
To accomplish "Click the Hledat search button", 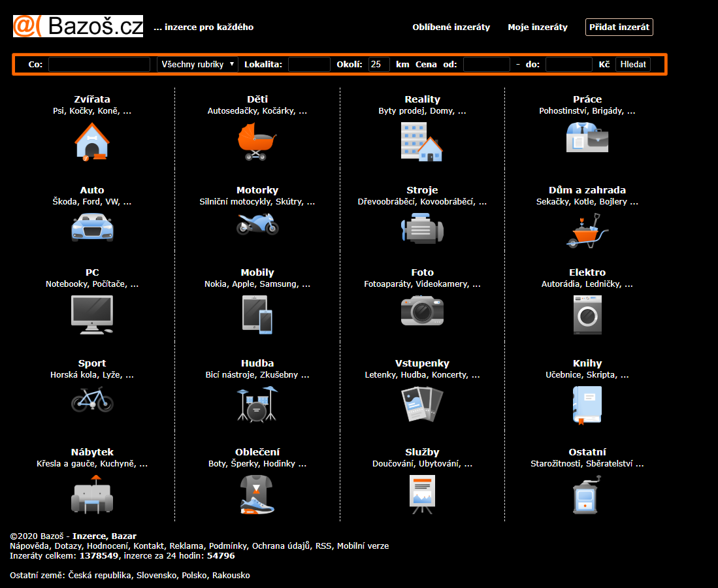I will (633, 64).
